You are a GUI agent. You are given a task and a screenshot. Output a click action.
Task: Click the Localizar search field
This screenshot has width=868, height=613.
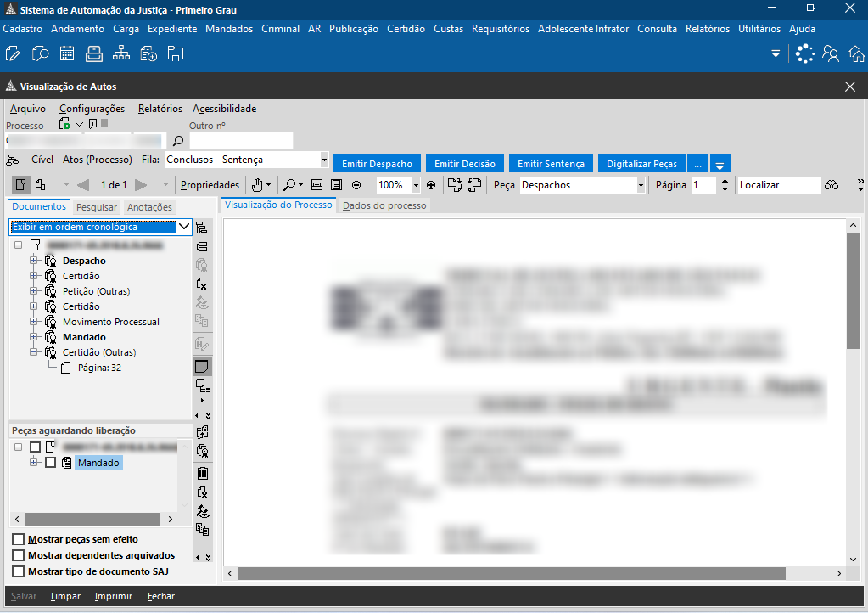pyautogui.click(x=779, y=185)
